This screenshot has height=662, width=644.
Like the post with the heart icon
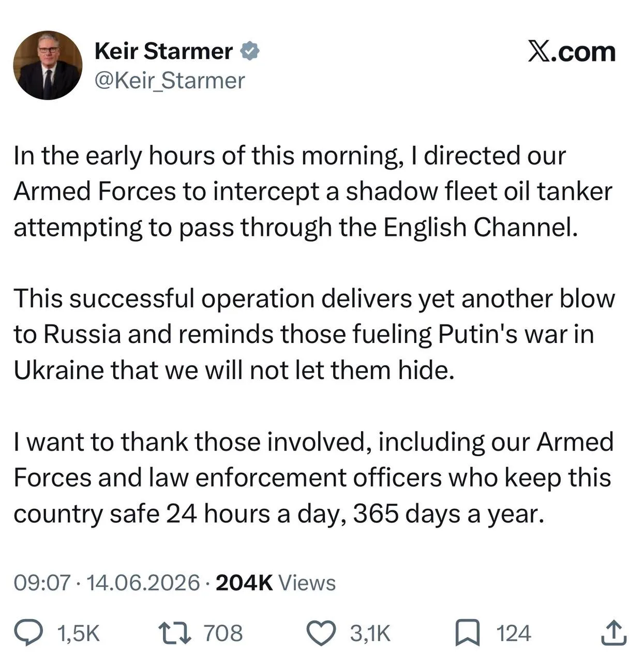click(x=322, y=634)
